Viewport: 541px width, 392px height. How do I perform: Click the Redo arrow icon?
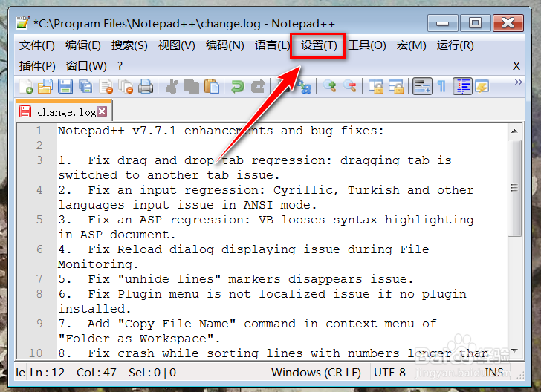258,86
